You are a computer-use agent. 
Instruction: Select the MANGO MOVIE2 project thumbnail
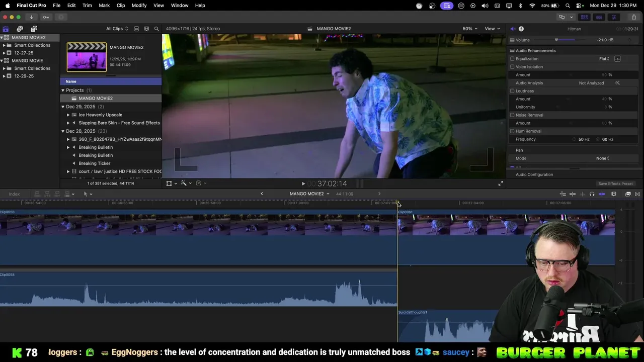point(87,57)
